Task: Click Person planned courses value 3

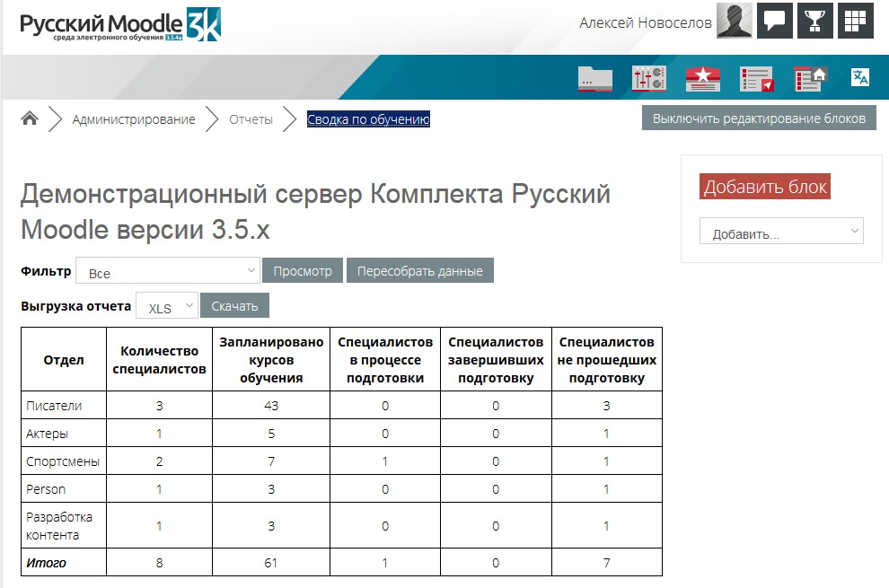Action: point(271,488)
